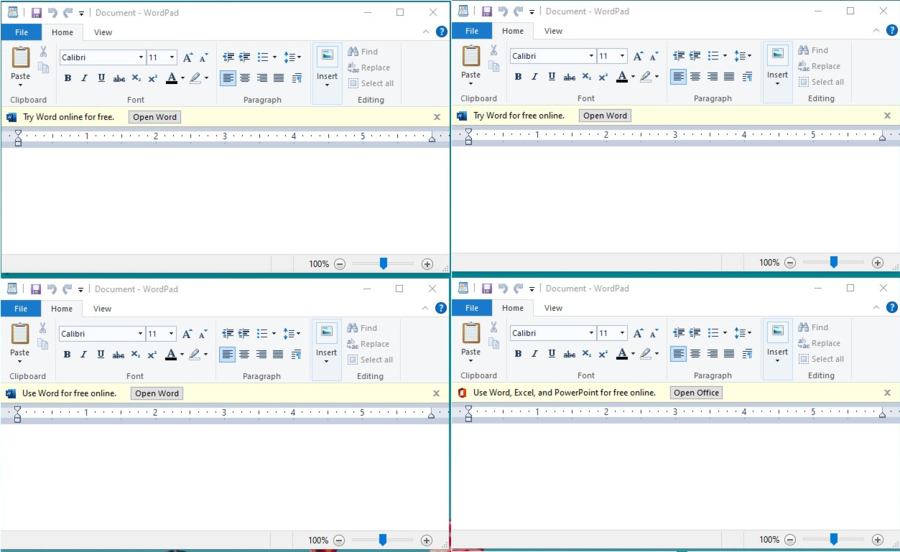Screen dimensions: 900x552
Task: Switch to View tab in 'Try Word online for free' window
Action: coord(103,32)
